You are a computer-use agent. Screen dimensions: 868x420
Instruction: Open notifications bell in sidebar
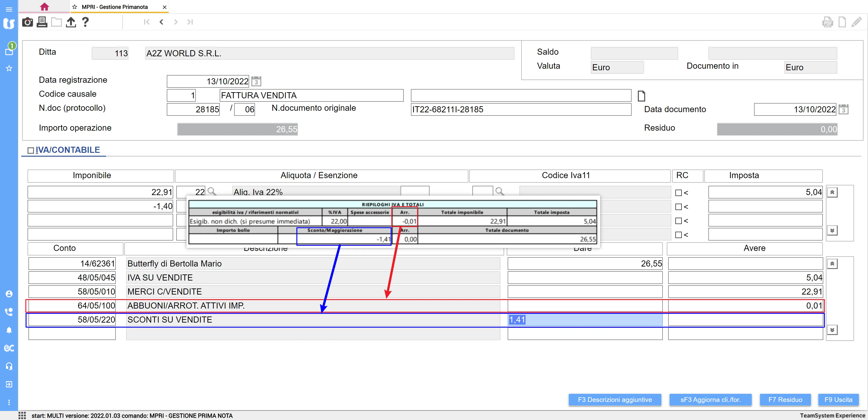(x=9, y=330)
